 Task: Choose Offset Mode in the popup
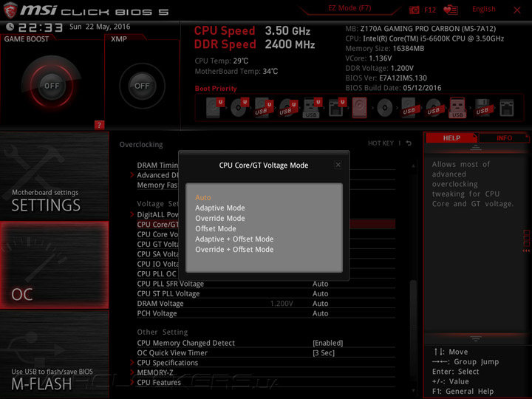pyautogui.click(x=216, y=228)
